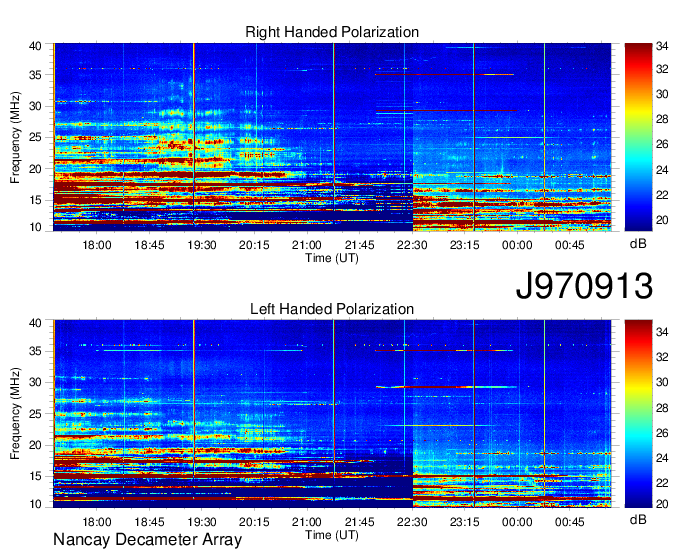The height and width of the screenshot is (552, 680).
Task: Click 10 frequency tick of Right Handed plot
Action: click(36, 227)
